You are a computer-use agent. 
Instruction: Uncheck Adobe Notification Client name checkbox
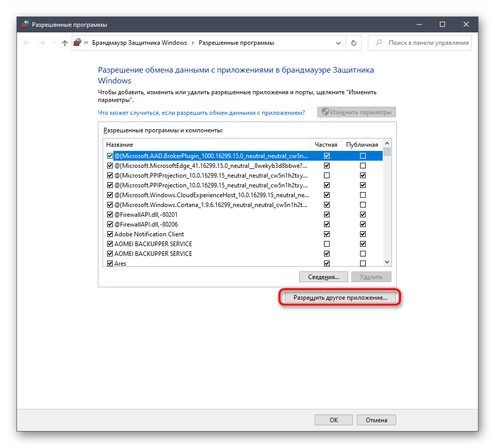(x=110, y=234)
